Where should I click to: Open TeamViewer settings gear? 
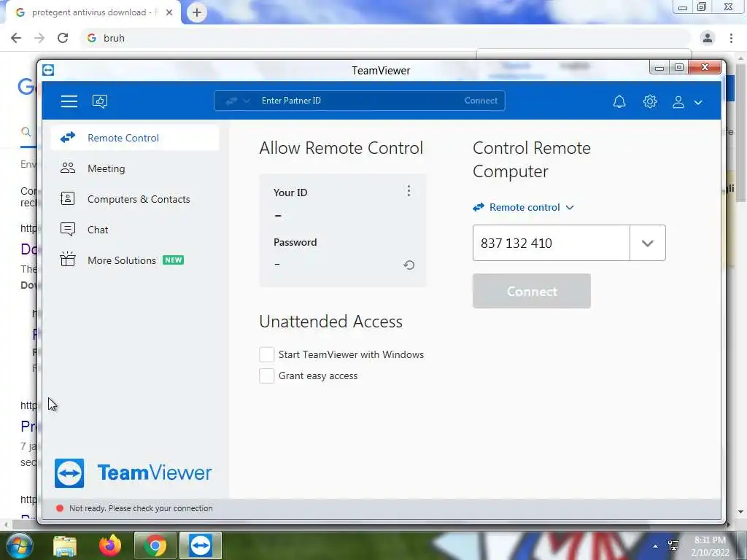(650, 101)
